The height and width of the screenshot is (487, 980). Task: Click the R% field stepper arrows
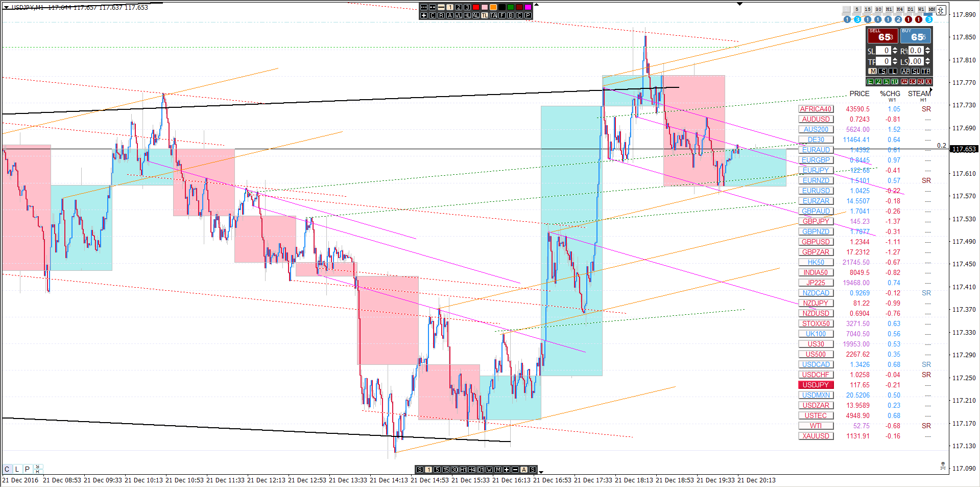pyautogui.click(x=927, y=51)
